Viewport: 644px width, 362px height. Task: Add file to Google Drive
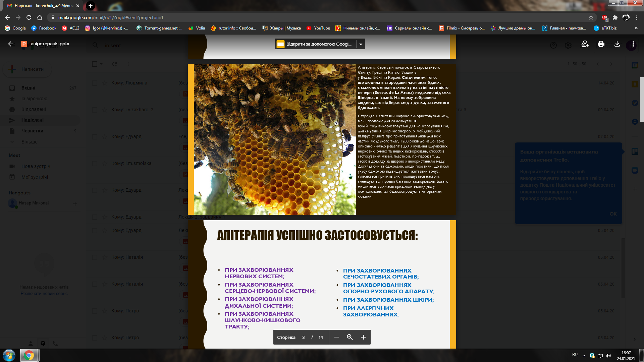pyautogui.click(x=585, y=44)
